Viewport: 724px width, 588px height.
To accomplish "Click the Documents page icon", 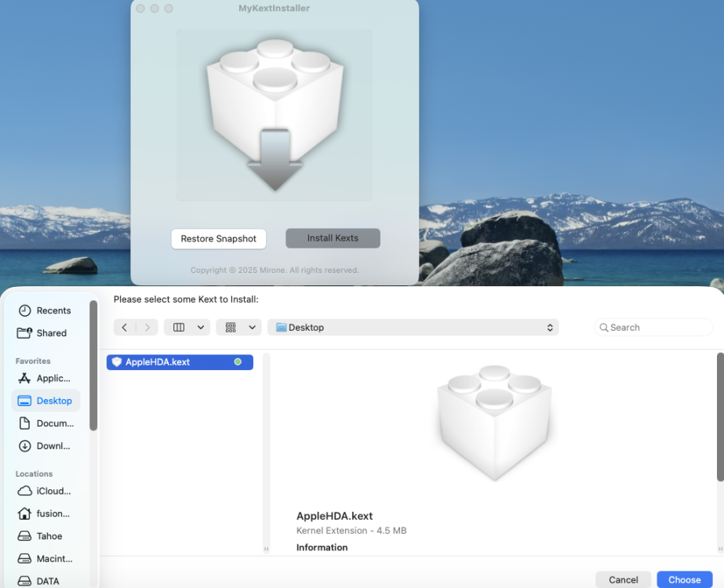I will (24, 423).
